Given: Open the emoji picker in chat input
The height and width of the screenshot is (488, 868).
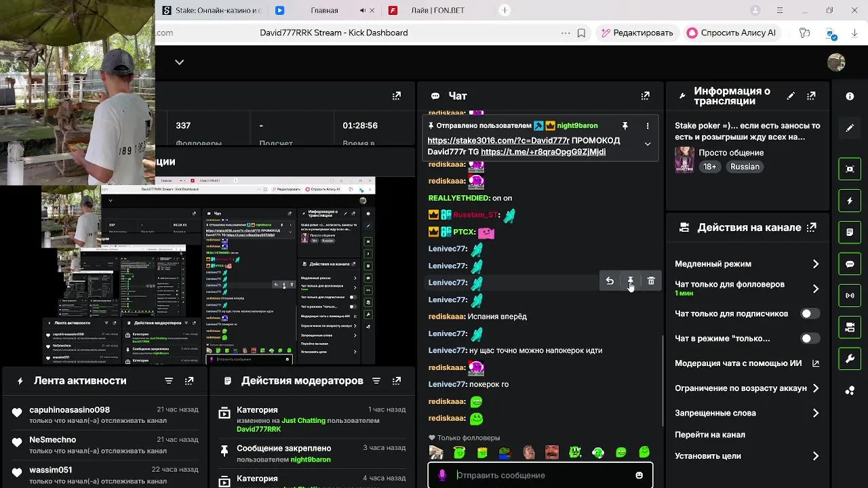Looking at the screenshot, I should pos(639,475).
